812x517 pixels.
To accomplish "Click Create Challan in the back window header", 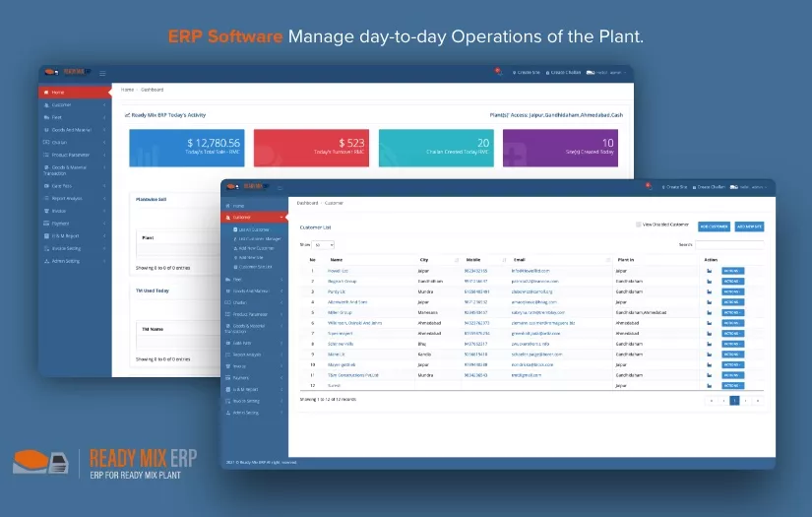I will pyautogui.click(x=563, y=73).
